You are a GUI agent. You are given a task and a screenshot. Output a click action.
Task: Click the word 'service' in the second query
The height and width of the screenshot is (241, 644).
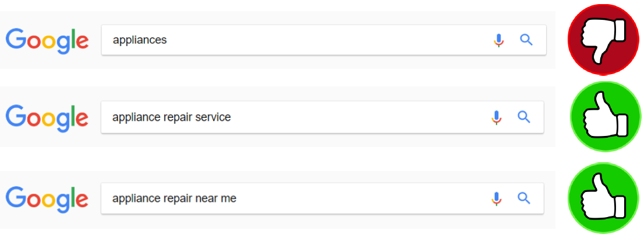click(x=213, y=117)
